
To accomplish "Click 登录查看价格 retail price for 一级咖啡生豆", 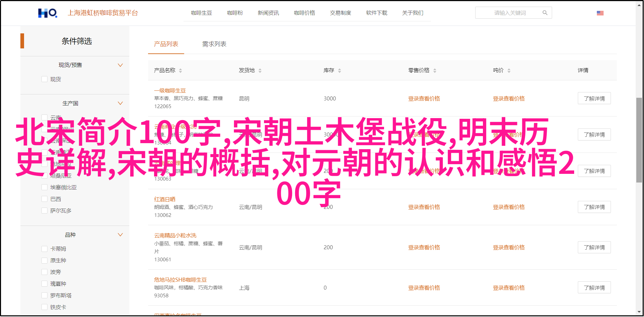I will coord(424,98).
